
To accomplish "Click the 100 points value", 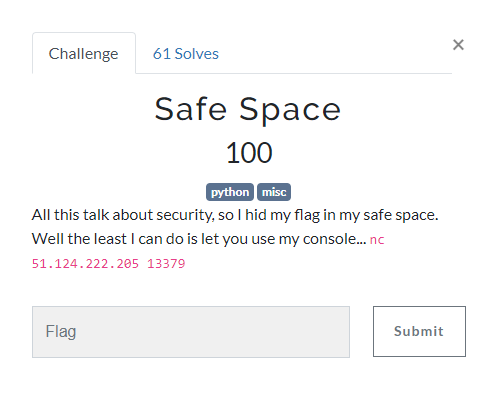I will [249, 153].
